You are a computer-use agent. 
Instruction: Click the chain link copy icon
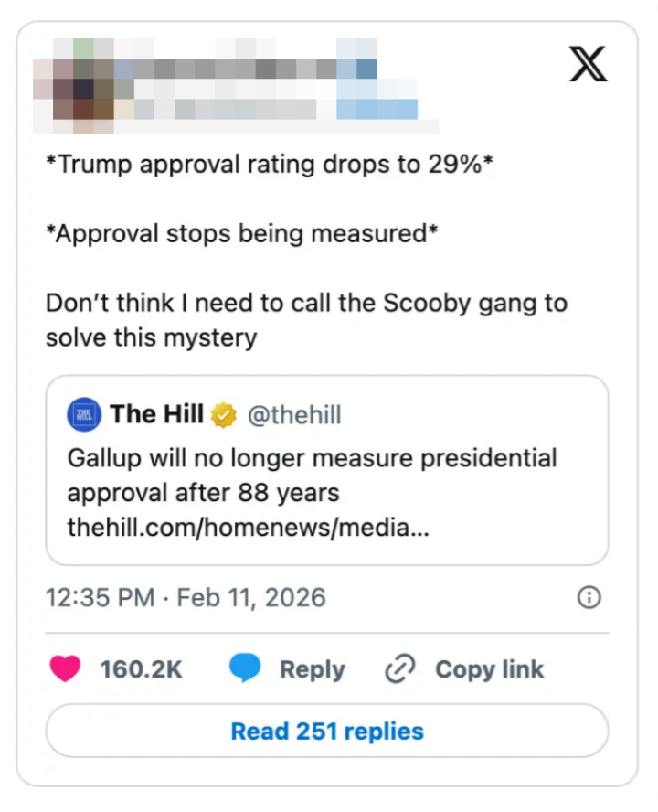pos(399,669)
